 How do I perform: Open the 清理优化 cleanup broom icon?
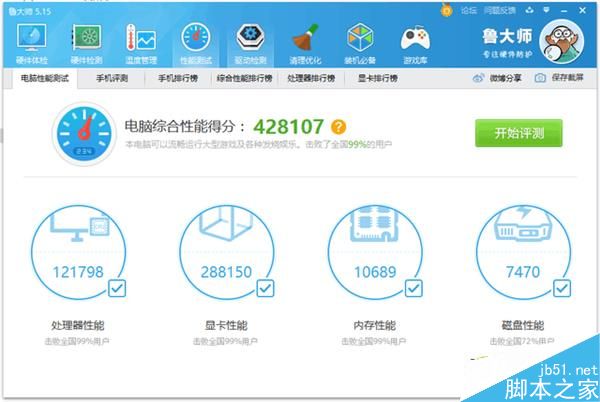[305, 37]
